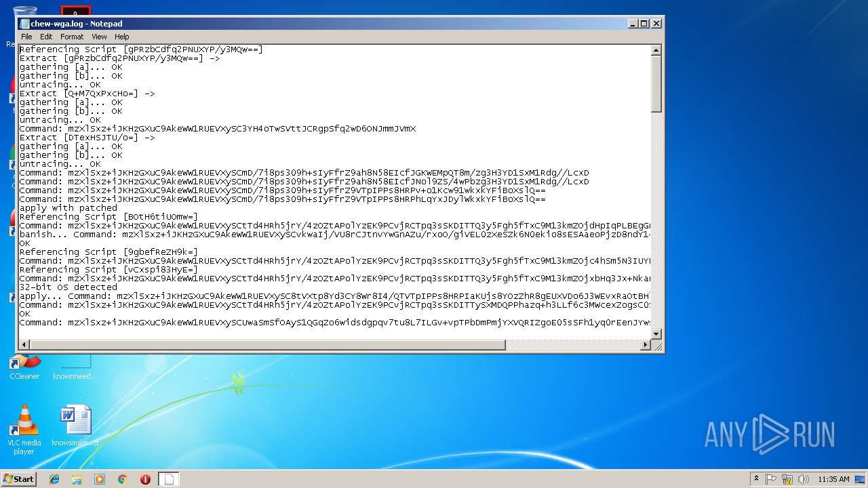The width and height of the screenshot is (868, 488).
Task: Click the Notepad title bar icon
Action: (24, 24)
